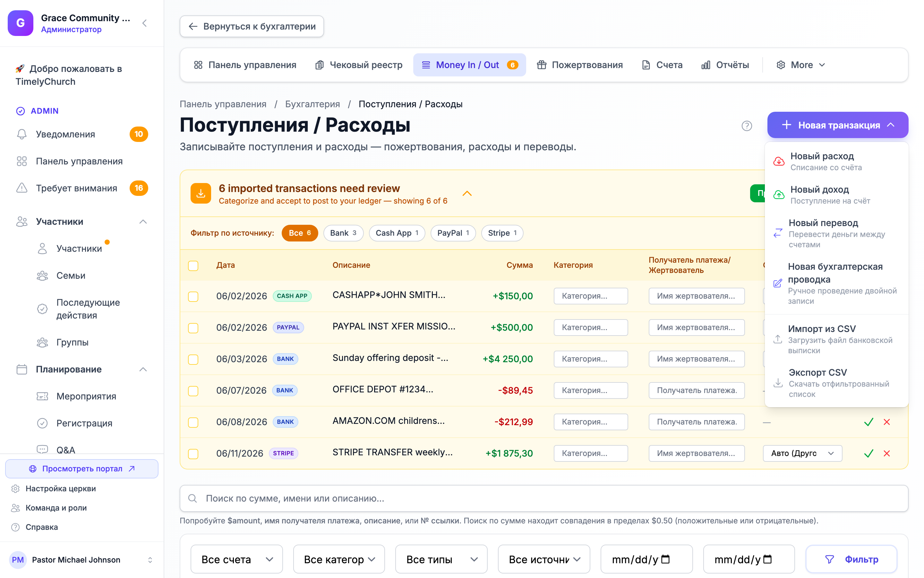Open the Все счета dropdown
The width and height of the screenshot is (924, 578).
(x=237, y=559)
